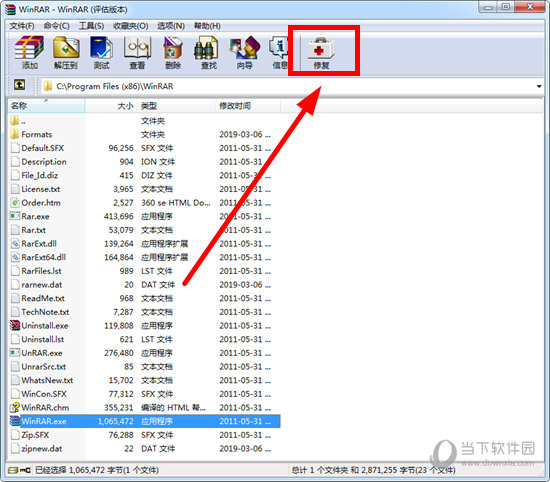Click the Rar.exe file icon
The image size is (550, 482).
click(15, 216)
